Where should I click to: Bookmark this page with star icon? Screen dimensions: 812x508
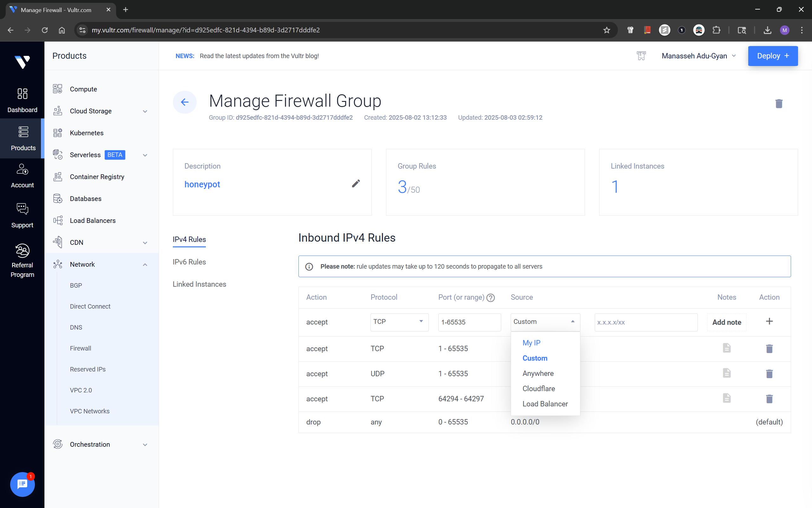point(606,30)
